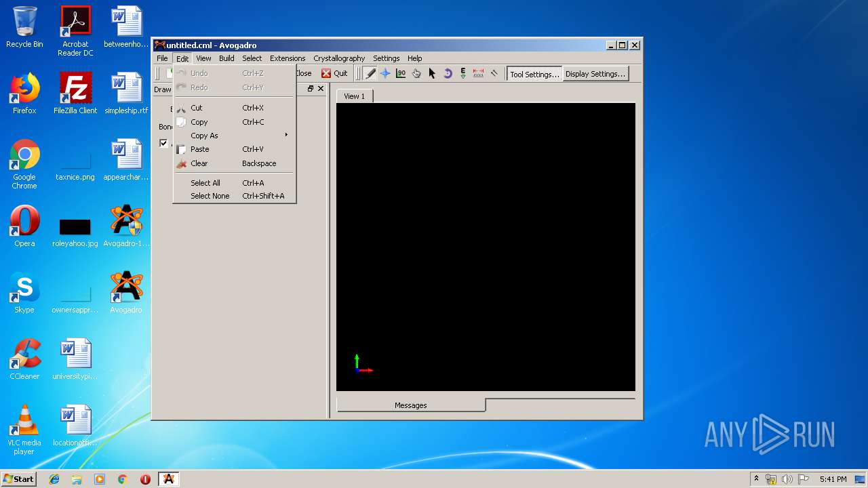Screen dimensions: 868x488
Task: Select the Google Chrome desktop shortcut
Action: pos(24,165)
